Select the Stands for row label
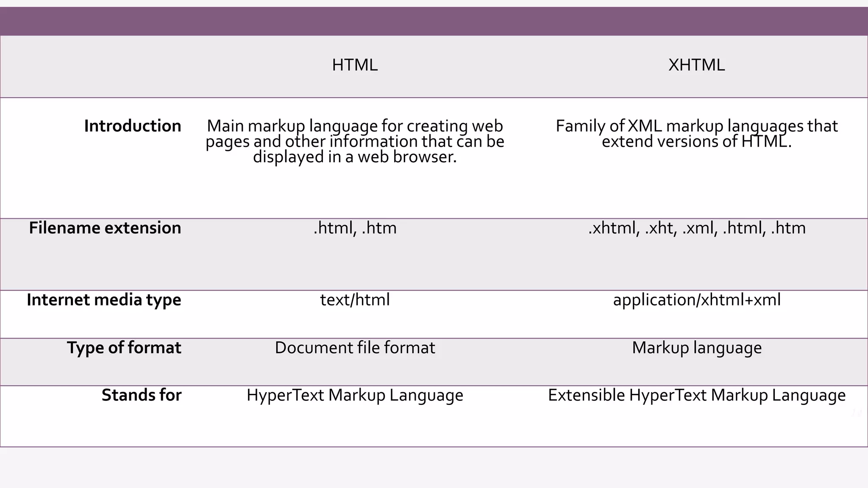This screenshot has height=488, width=868. pos(142,395)
